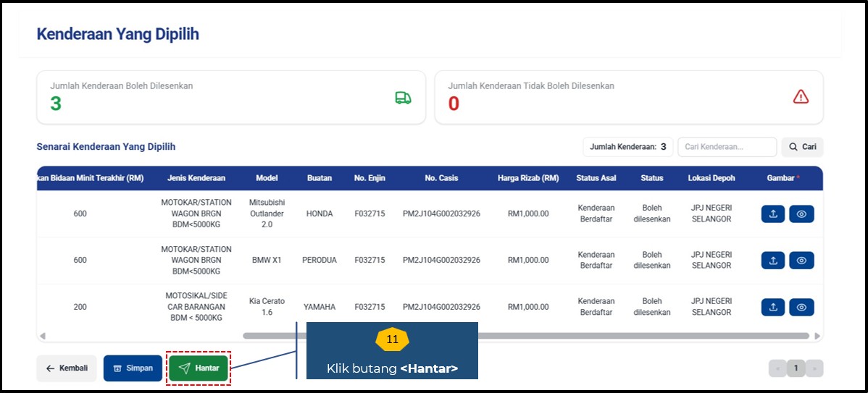Go back with Kembali button

67,368
